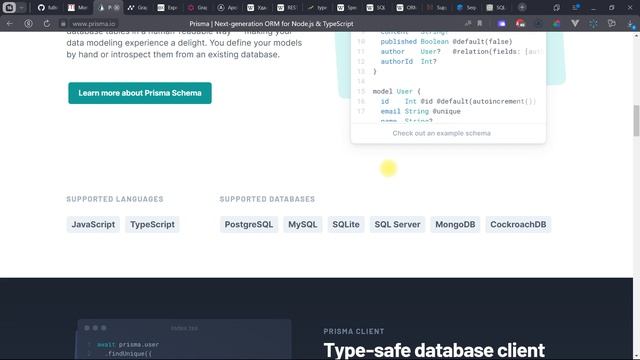Viewport: 640px width, 360px height.
Task: Switch to the 'Type' tab
Action: click(317, 8)
